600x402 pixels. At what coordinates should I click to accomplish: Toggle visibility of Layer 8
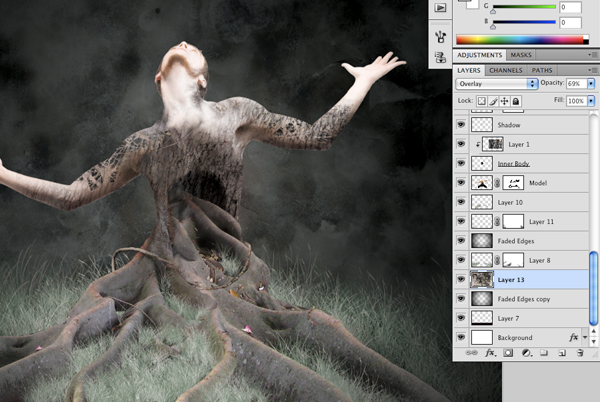[461, 260]
